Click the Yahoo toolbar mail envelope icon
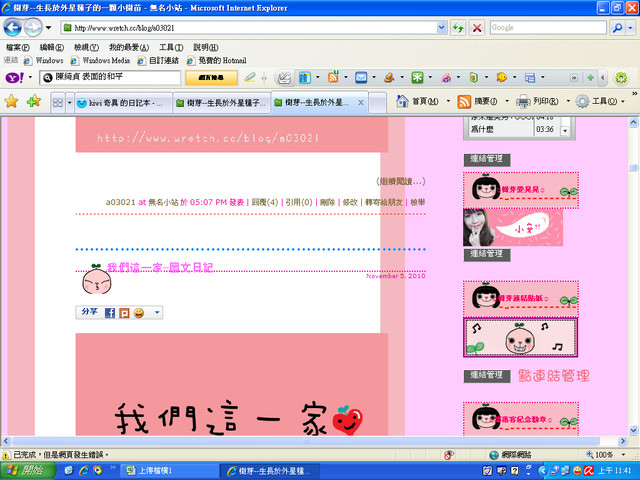Image resolution: width=640 pixels, height=480 pixels. pyautogui.click(x=361, y=77)
